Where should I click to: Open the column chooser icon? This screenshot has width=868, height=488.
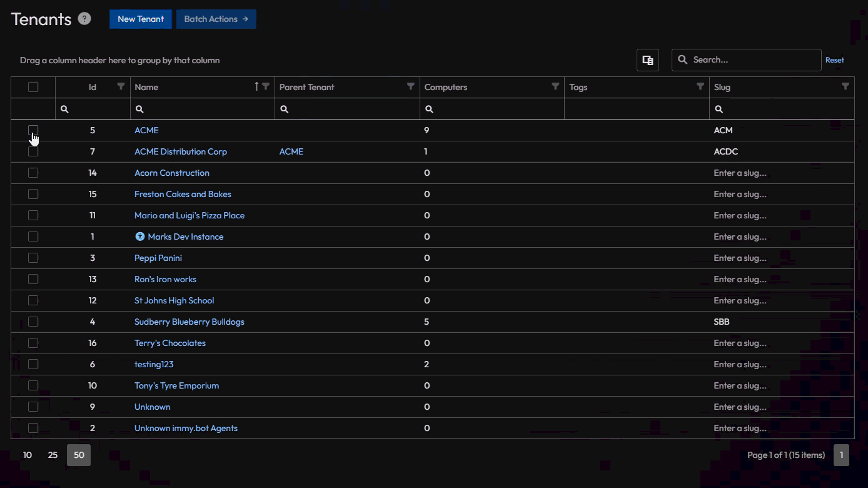click(648, 60)
